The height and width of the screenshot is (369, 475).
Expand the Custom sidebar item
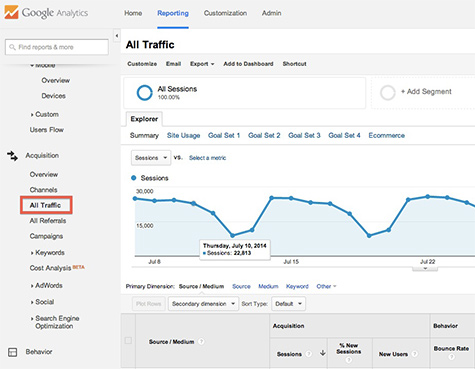(x=45, y=114)
